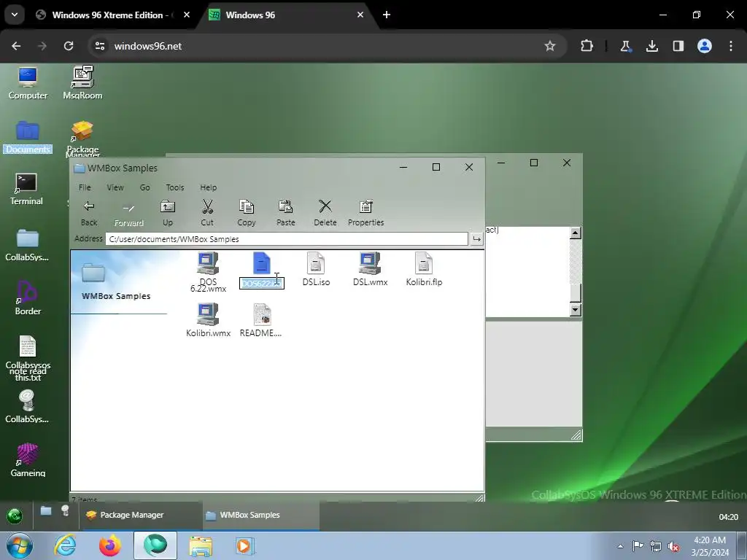This screenshot has width=747, height=560.
Task: Open Windows 7 Start button
Action: (18, 545)
